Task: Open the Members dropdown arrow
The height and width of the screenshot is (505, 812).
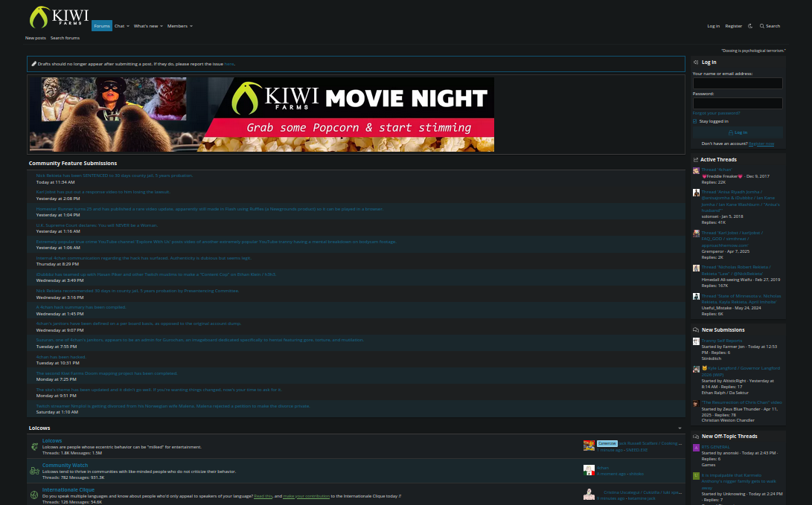Action: (191, 26)
